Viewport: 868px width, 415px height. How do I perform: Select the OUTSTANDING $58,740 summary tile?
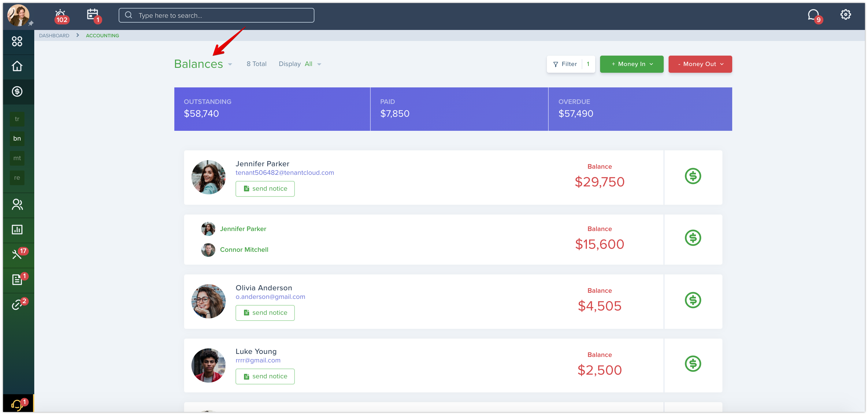pos(272,109)
